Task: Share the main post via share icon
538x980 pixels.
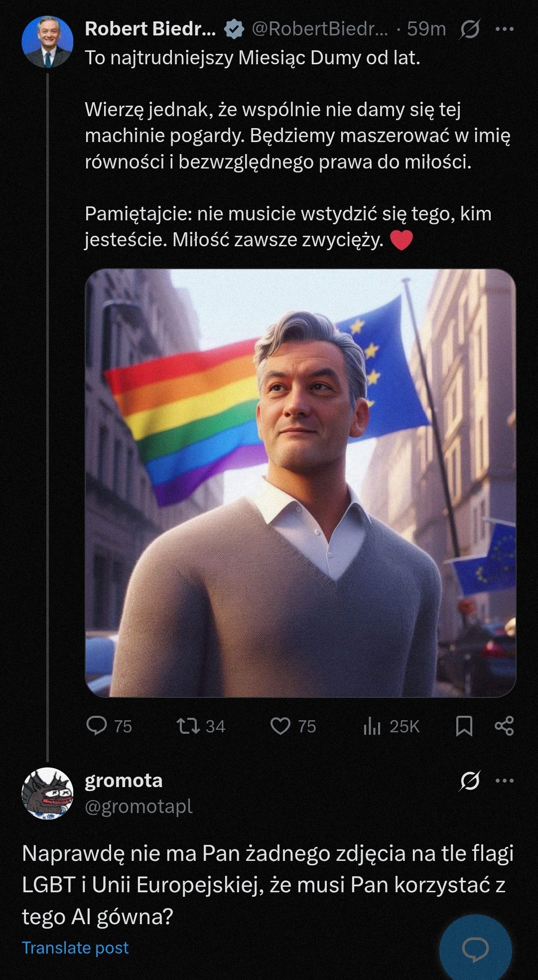Action: point(504,726)
